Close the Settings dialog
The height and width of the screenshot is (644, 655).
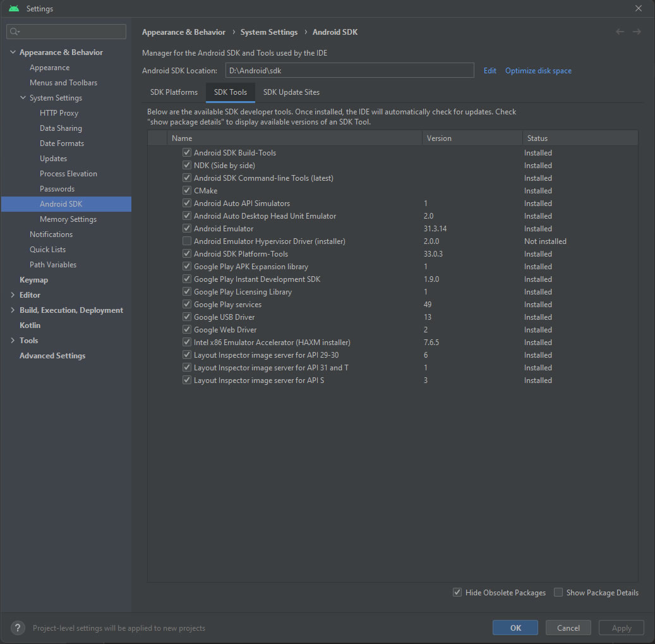[639, 8]
